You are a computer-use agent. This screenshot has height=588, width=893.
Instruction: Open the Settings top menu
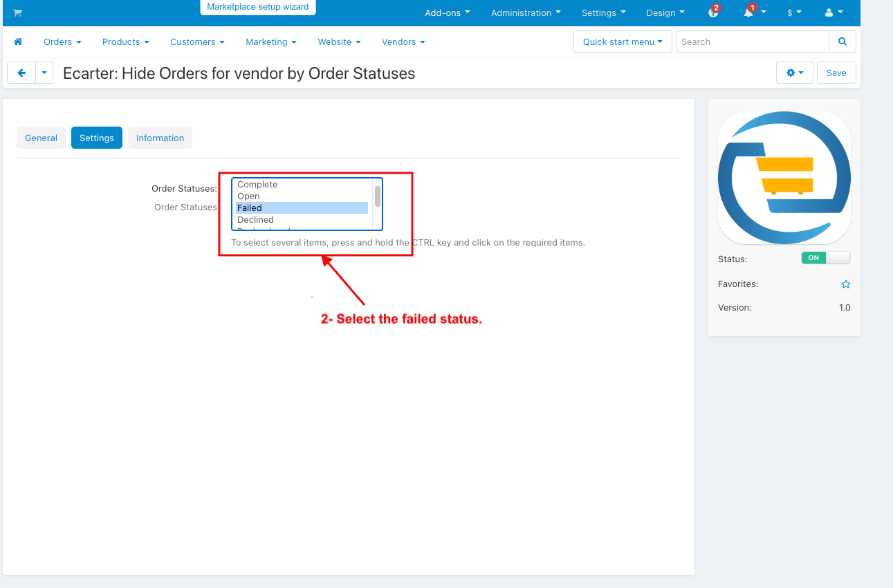(x=604, y=12)
